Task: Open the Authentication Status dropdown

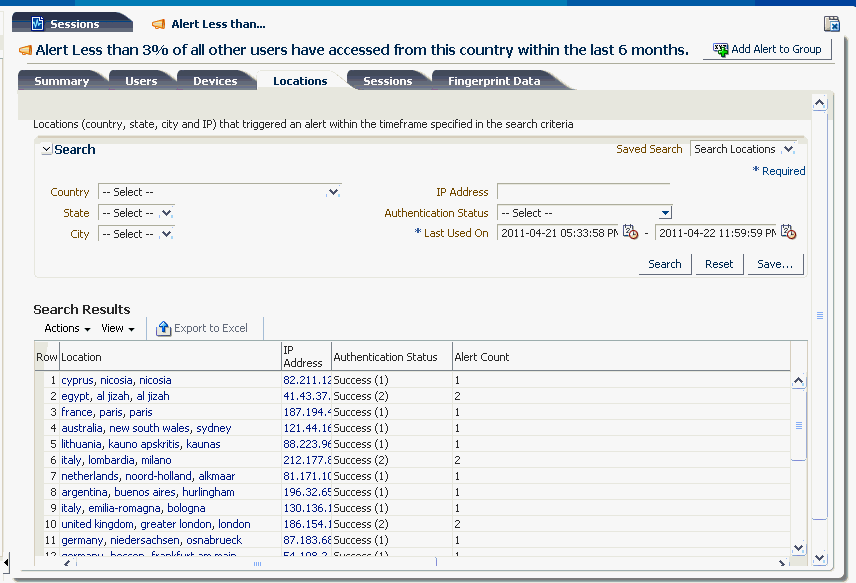Action: tap(664, 212)
